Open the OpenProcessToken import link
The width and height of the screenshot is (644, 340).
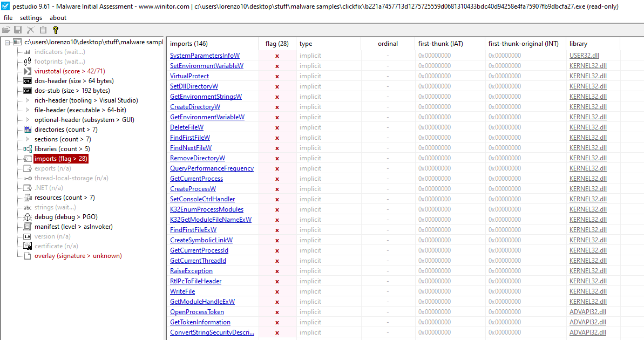(197, 312)
